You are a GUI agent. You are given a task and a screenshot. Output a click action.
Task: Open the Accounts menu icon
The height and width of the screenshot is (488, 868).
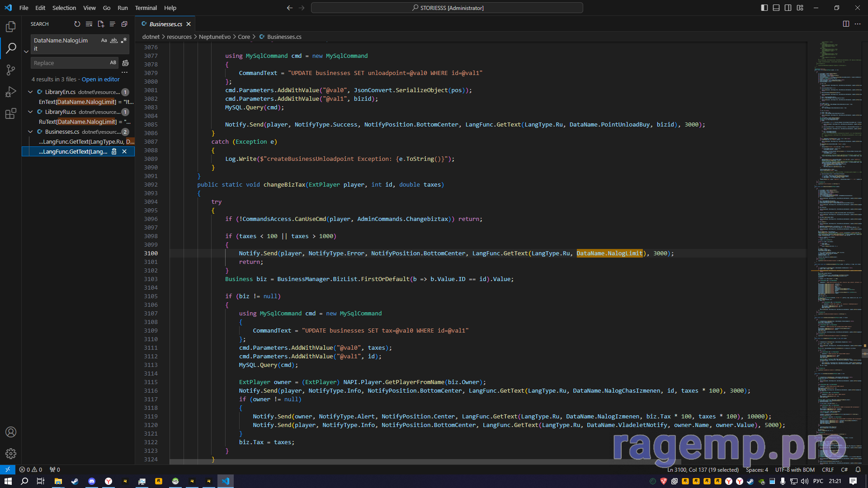click(x=11, y=432)
